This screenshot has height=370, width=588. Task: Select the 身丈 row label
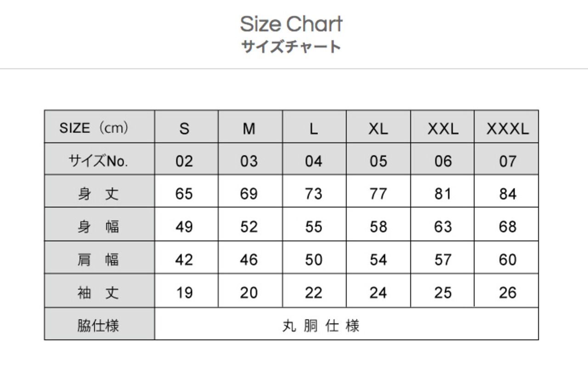pos(98,194)
